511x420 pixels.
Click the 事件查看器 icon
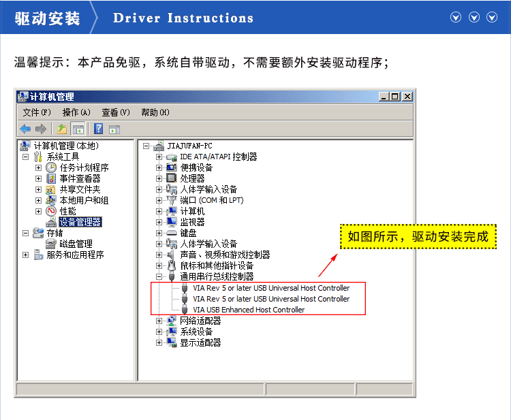point(51,178)
